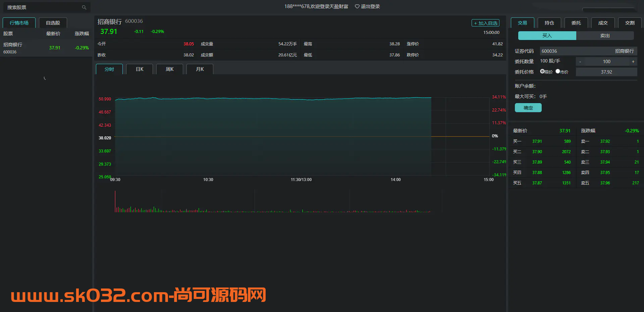Choose 买入 order side

click(x=547, y=36)
